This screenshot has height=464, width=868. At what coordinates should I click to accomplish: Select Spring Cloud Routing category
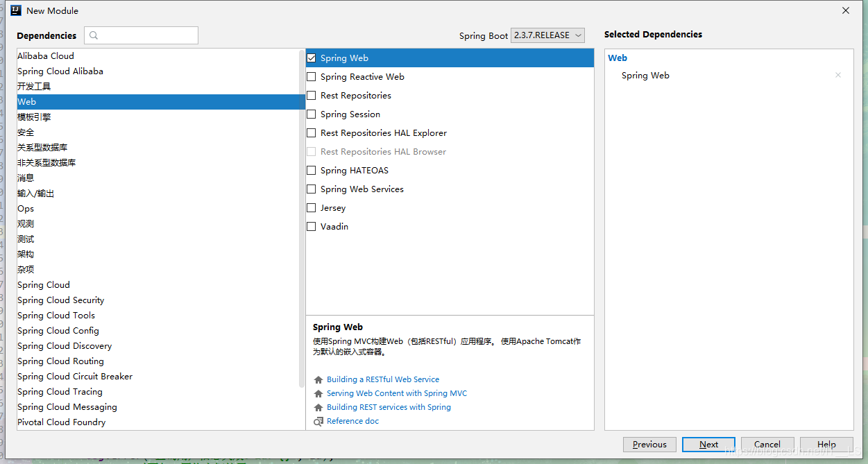[x=158, y=361]
